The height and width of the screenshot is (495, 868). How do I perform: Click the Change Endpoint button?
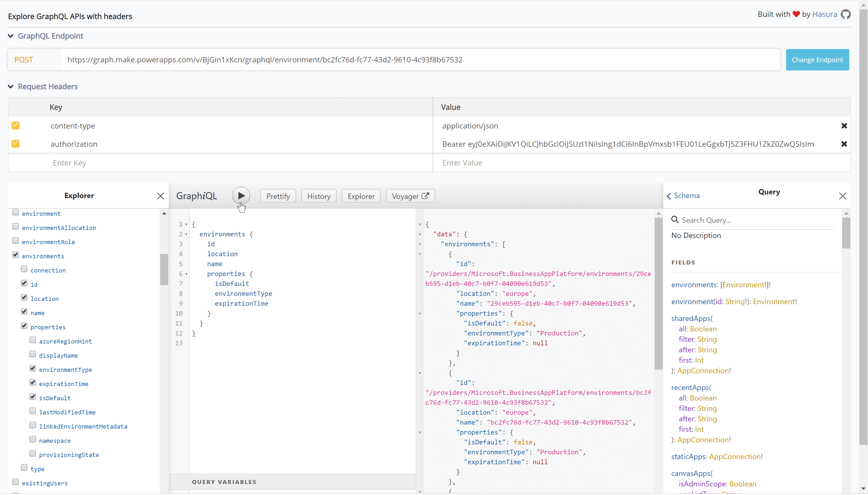pyautogui.click(x=817, y=60)
